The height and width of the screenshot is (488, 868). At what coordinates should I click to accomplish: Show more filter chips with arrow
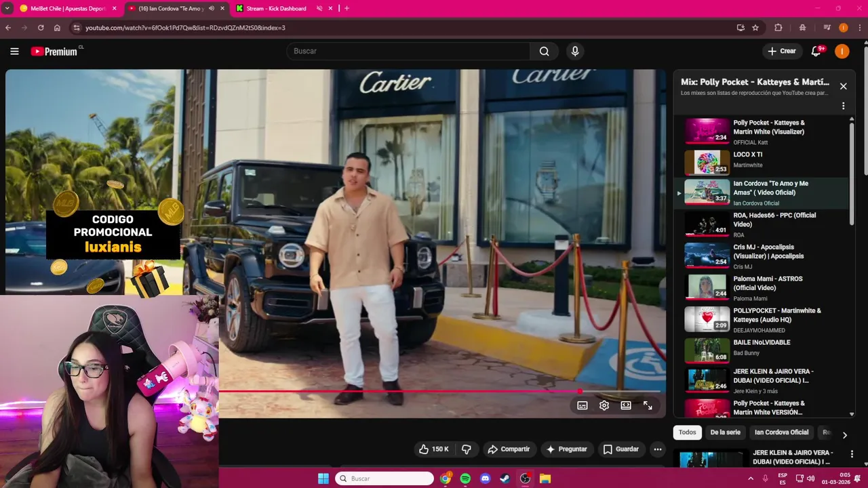pos(844,434)
